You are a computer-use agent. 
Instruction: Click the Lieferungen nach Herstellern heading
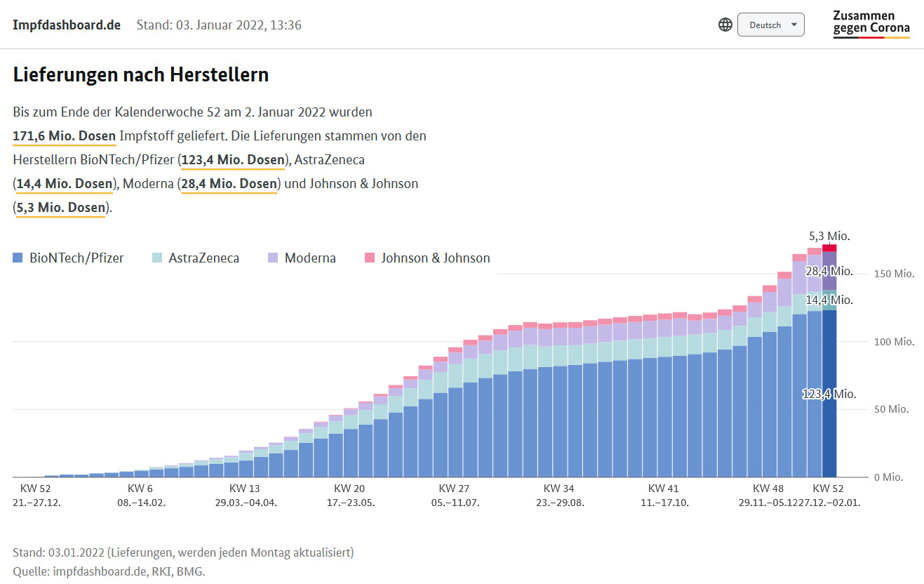(140, 74)
